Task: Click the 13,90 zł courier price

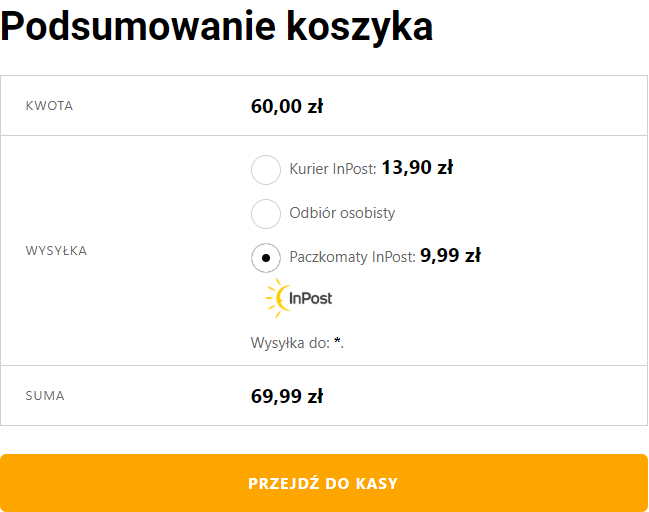Action: pos(417,167)
